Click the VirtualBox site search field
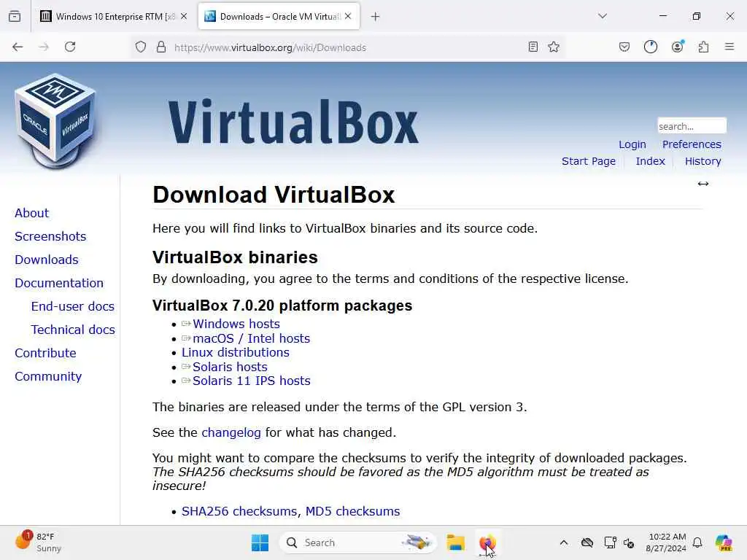 click(692, 126)
